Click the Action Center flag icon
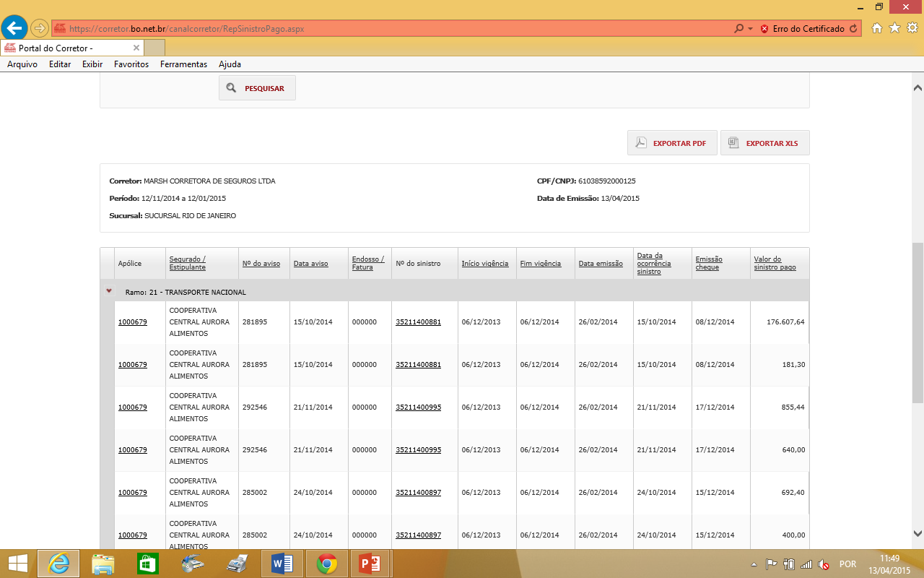Image resolution: width=924 pixels, height=578 pixels. tap(771, 564)
